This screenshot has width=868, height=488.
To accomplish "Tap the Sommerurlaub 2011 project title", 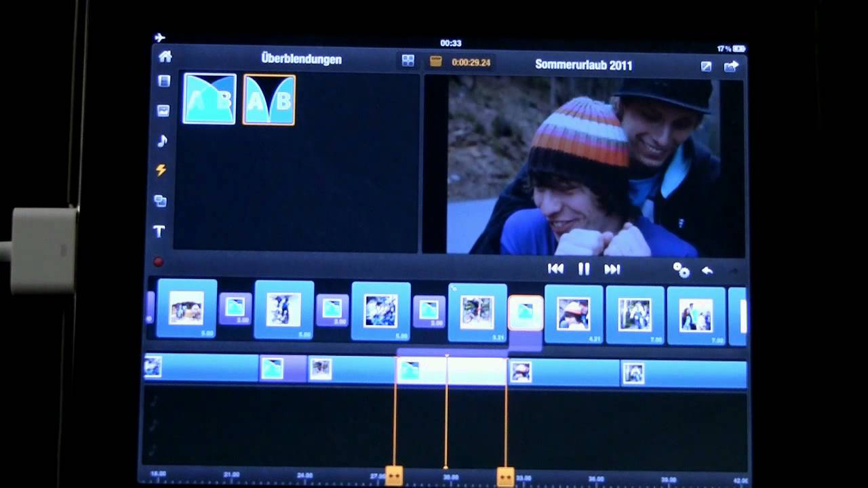I will tap(583, 65).
